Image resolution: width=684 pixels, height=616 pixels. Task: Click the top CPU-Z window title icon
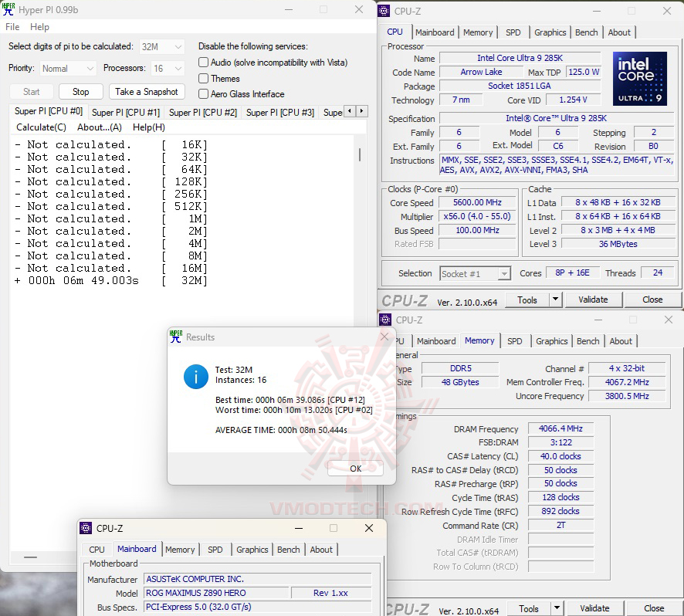[384, 11]
